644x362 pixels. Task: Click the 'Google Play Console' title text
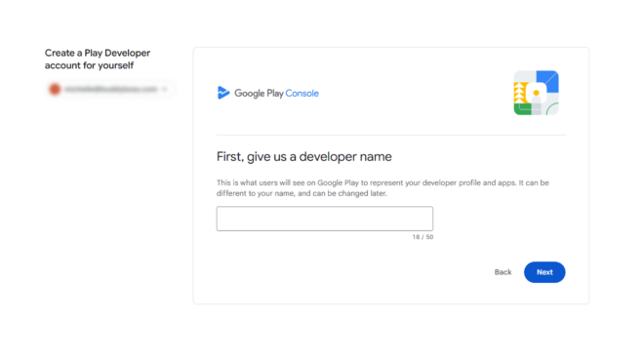click(276, 94)
